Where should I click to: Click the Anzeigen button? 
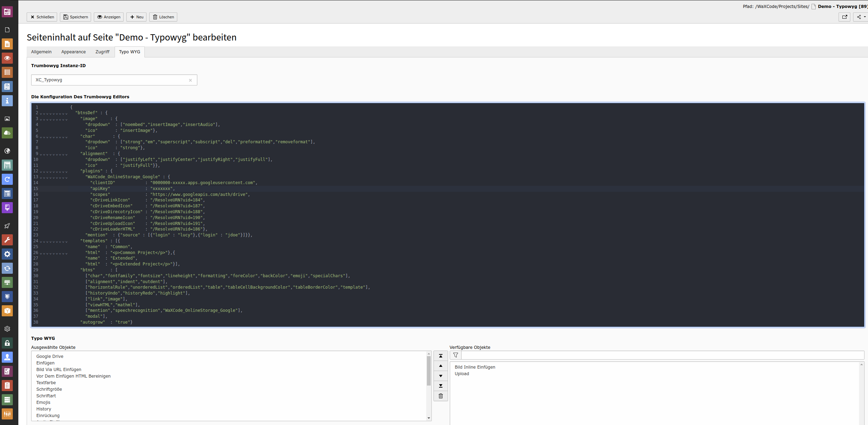109,17
